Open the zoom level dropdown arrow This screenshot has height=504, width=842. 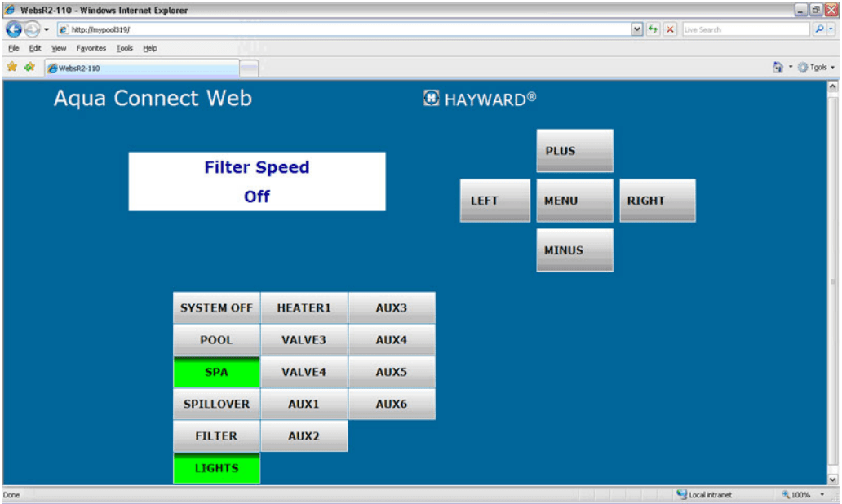coord(822,494)
